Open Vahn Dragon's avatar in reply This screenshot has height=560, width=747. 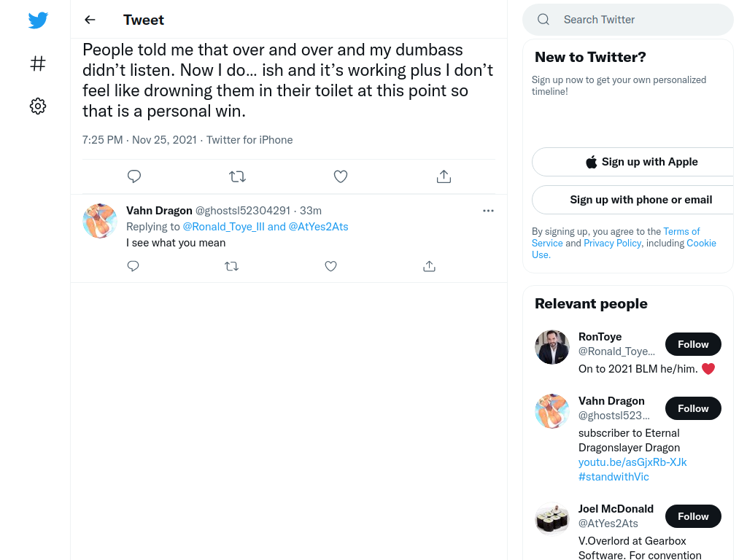pyautogui.click(x=100, y=221)
